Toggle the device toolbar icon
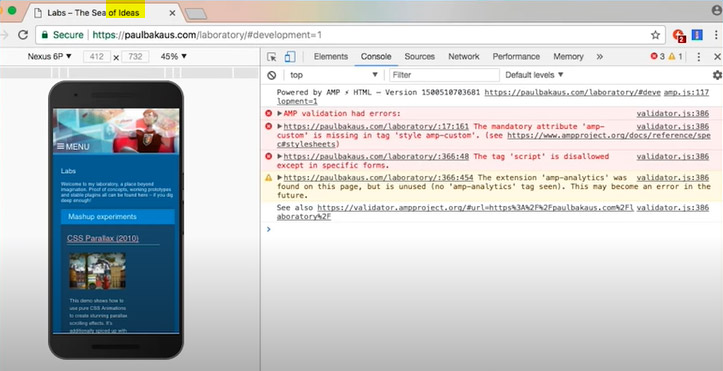This screenshot has width=723, height=371. [290, 57]
